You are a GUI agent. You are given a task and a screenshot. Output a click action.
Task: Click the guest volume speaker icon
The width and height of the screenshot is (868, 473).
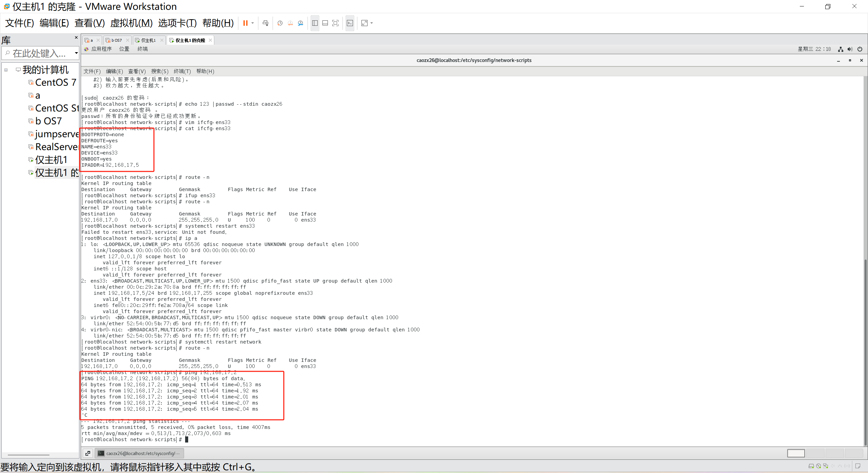tap(850, 49)
